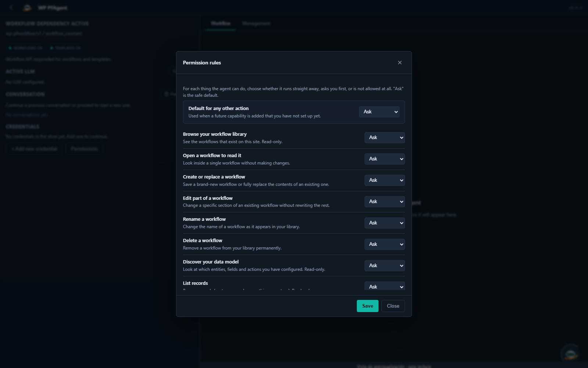588x368 pixels.
Task: Open the Edit part of a workflow dropdown
Action: coord(385,202)
